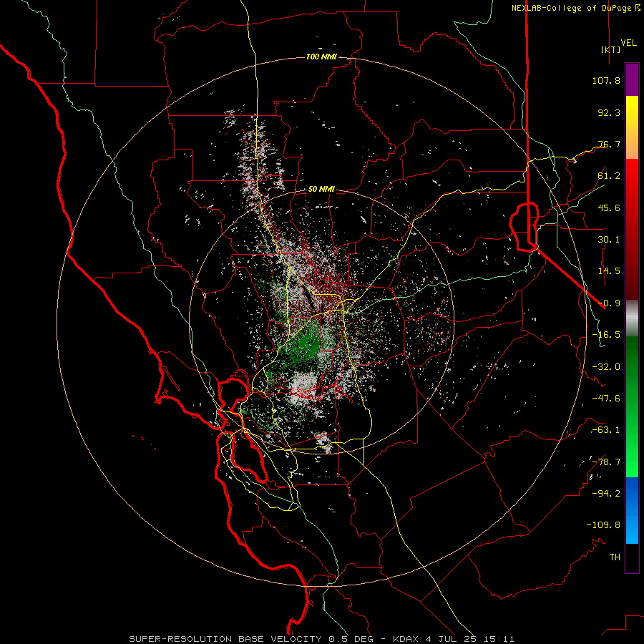Click the -94.2 velocity scale value
Screen dimensions: 644x644
606,494
